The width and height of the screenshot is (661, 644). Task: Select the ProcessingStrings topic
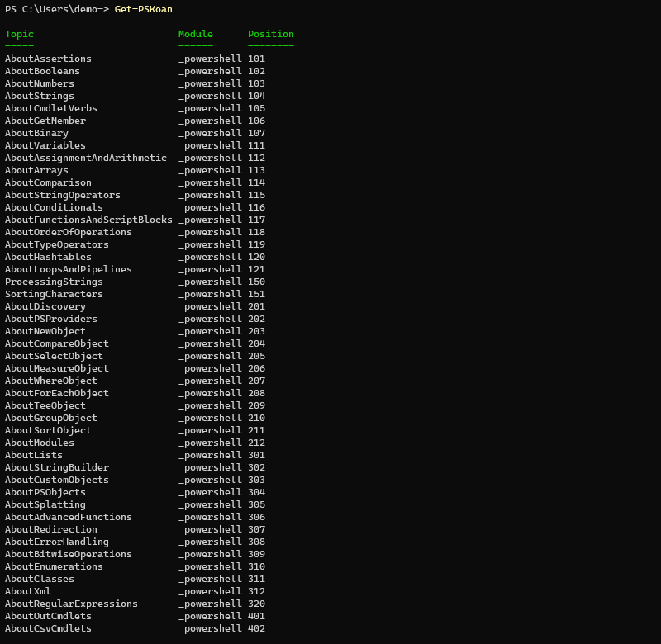[x=54, y=282]
